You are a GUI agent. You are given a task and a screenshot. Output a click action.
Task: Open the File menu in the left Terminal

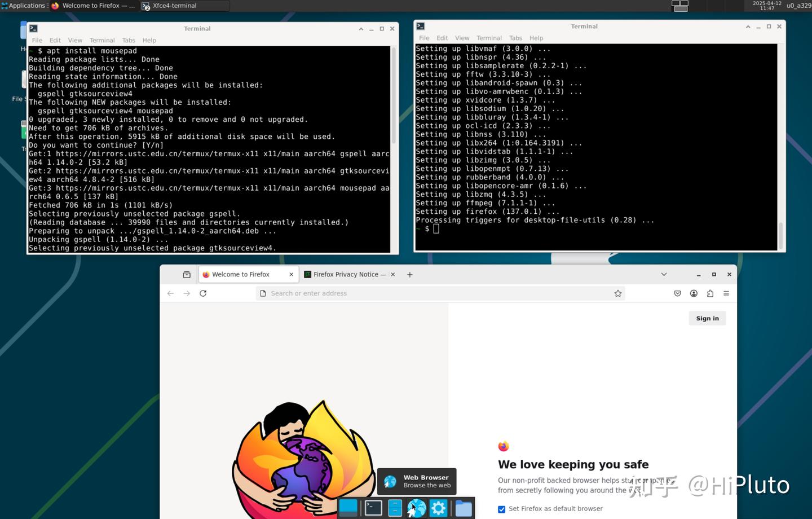pos(37,40)
